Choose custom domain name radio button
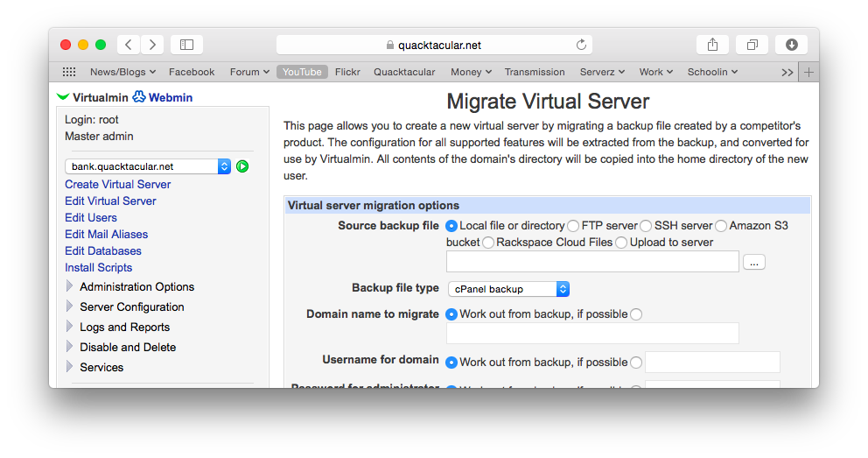This screenshot has height=458, width=868. pyautogui.click(x=636, y=314)
